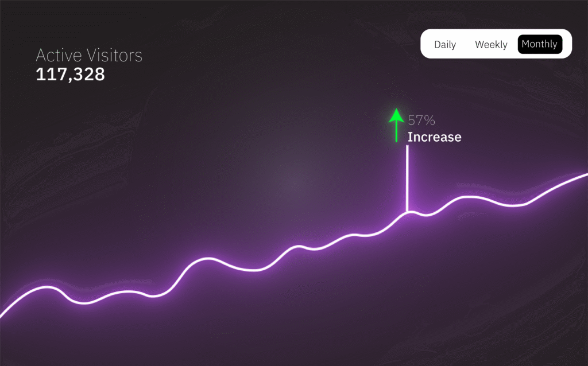This screenshot has height=366, width=588.
Task: Click the green arrow's pointed tip
Action: coord(396,110)
